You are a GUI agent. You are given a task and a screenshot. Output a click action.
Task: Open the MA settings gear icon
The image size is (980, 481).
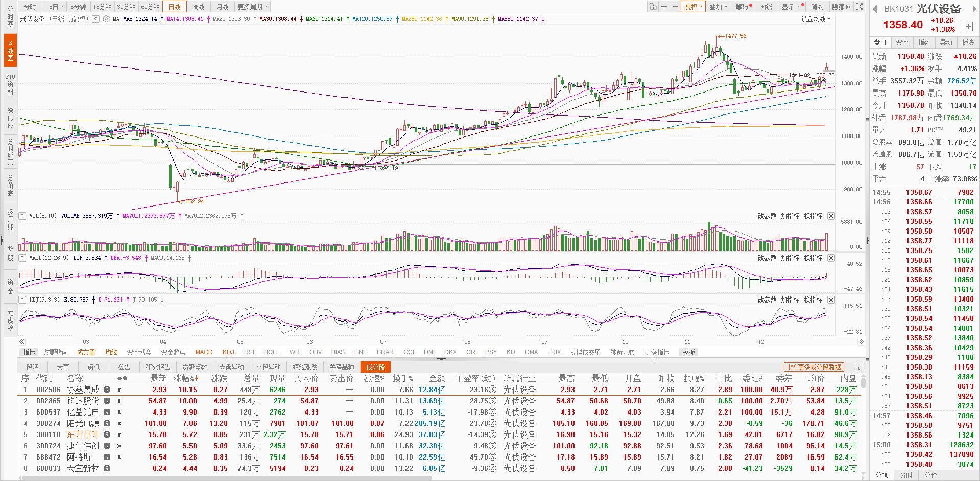pos(106,19)
